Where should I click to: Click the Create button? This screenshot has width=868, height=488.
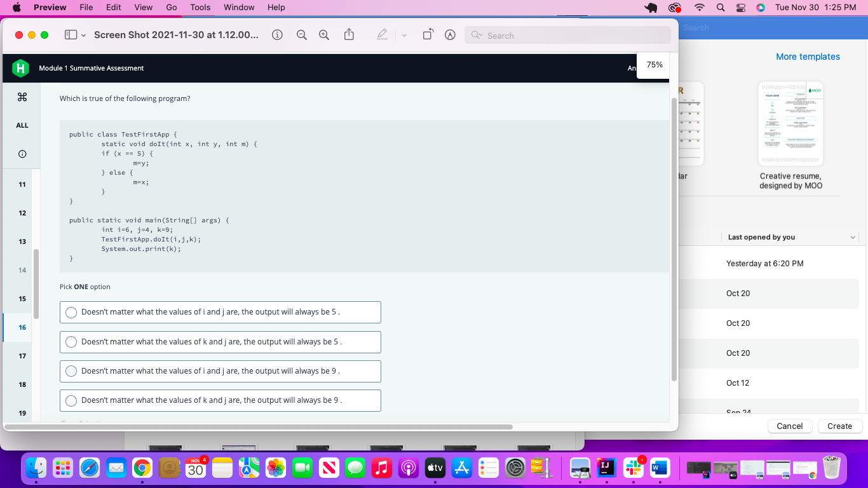tap(839, 426)
